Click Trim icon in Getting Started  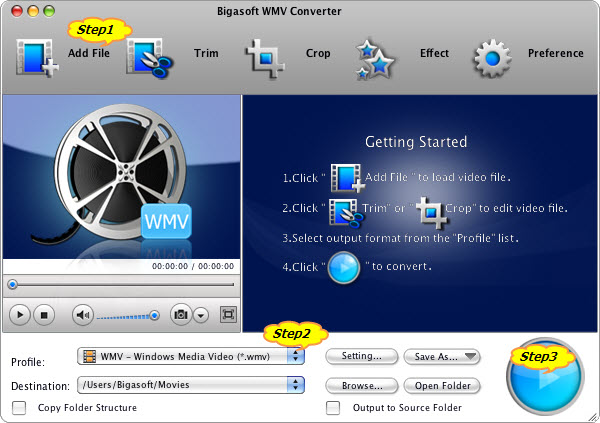pos(346,212)
